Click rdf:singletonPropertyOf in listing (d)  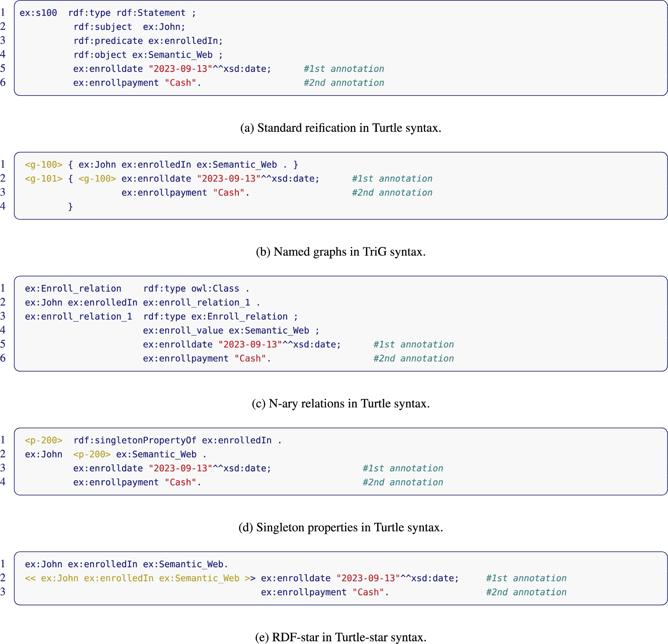[x=135, y=440]
